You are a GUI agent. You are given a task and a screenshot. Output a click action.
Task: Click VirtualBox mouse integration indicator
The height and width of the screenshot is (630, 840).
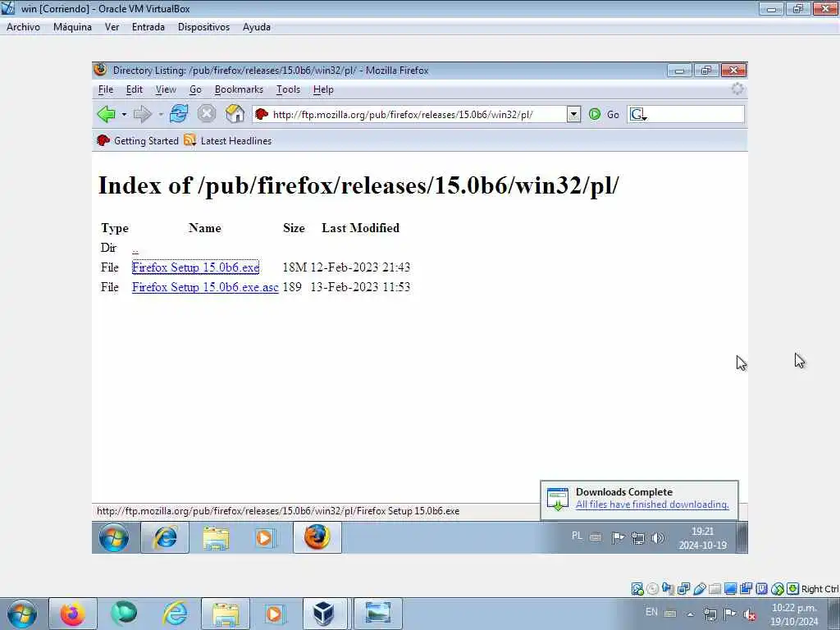[778, 589]
